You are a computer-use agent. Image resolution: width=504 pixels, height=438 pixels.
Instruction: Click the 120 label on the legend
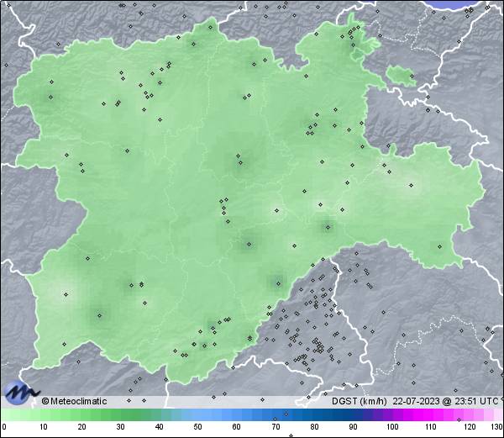point(470,427)
